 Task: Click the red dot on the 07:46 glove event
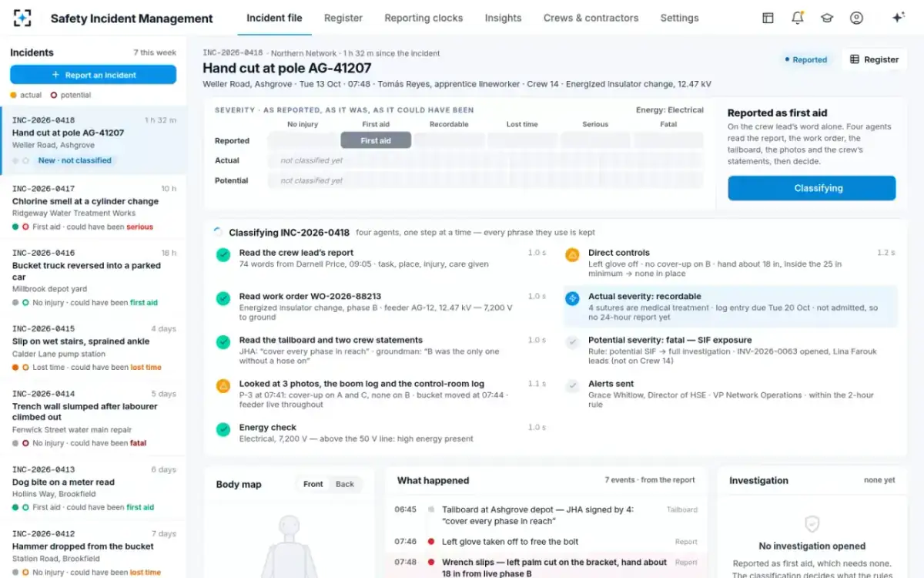(x=431, y=542)
